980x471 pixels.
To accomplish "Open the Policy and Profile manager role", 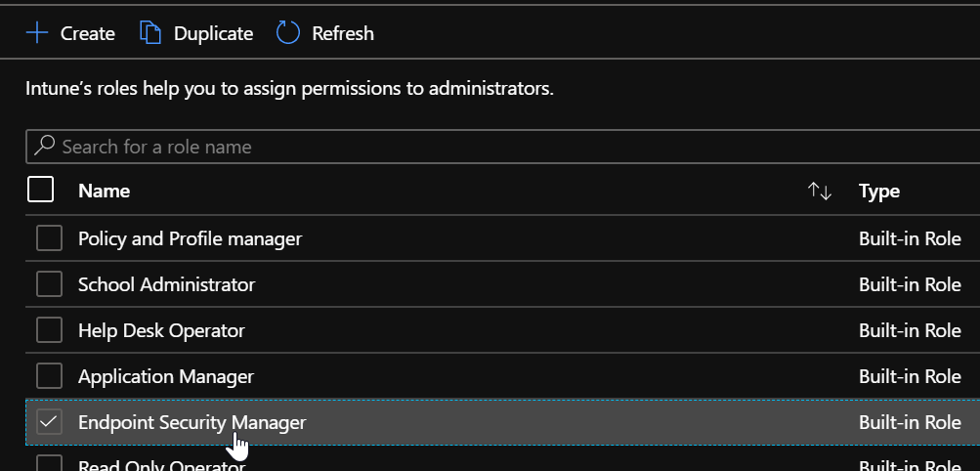I will coord(190,238).
